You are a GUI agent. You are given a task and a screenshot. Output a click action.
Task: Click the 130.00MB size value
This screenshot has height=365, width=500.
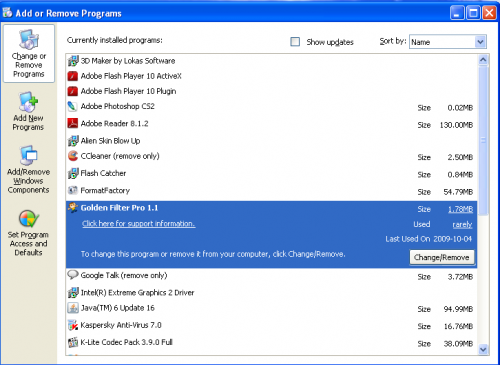pos(456,125)
